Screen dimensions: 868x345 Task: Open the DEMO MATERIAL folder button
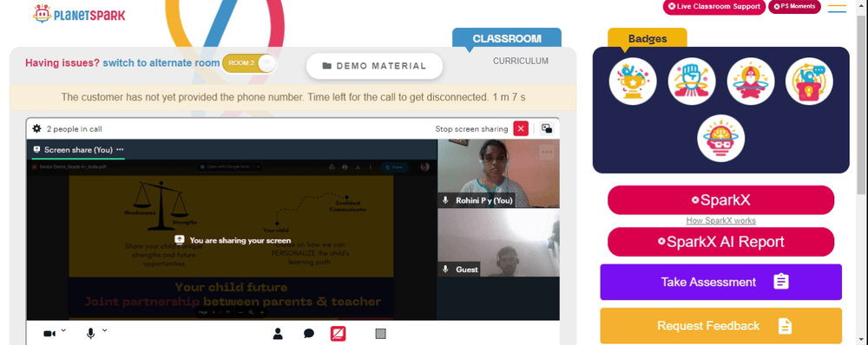375,66
